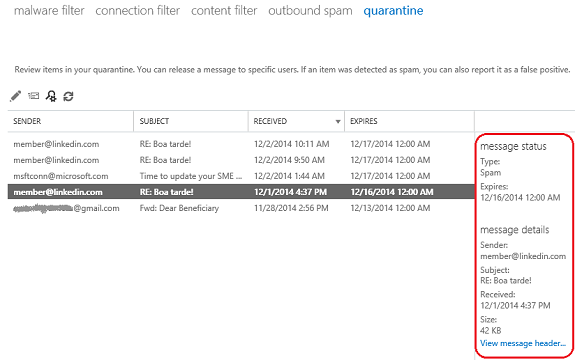Go to outbound spam tab
The image size is (575, 360).
pyautogui.click(x=310, y=11)
